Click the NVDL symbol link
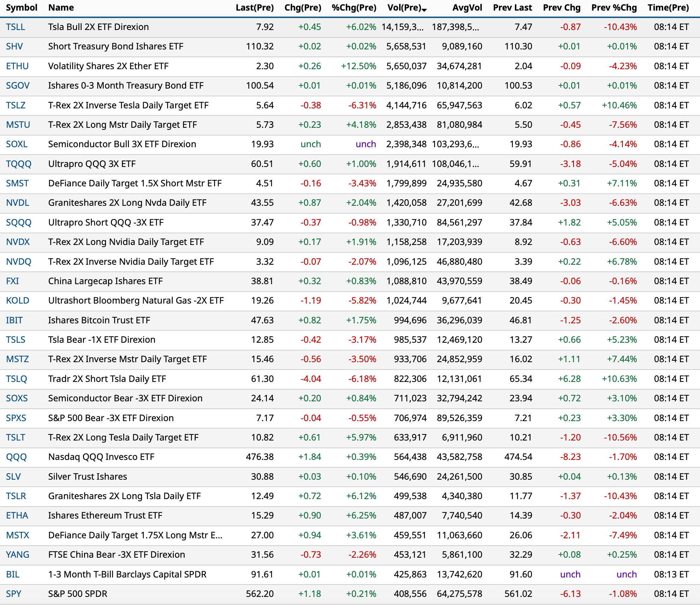The width and height of the screenshot is (700, 605). click(x=18, y=203)
